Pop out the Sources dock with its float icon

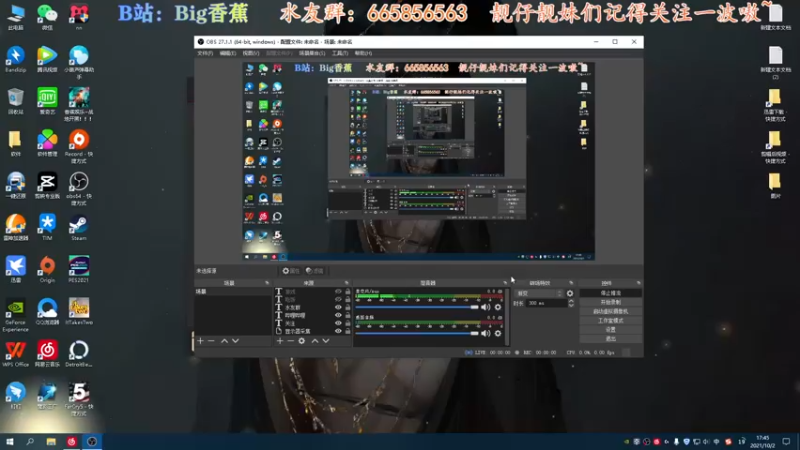point(346,283)
